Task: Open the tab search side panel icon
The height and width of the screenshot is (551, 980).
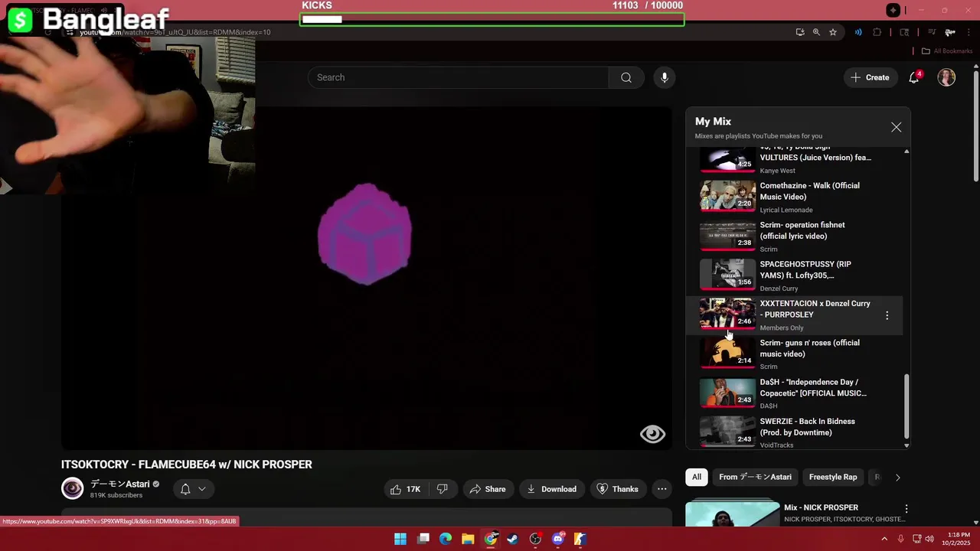Action: point(904,32)
